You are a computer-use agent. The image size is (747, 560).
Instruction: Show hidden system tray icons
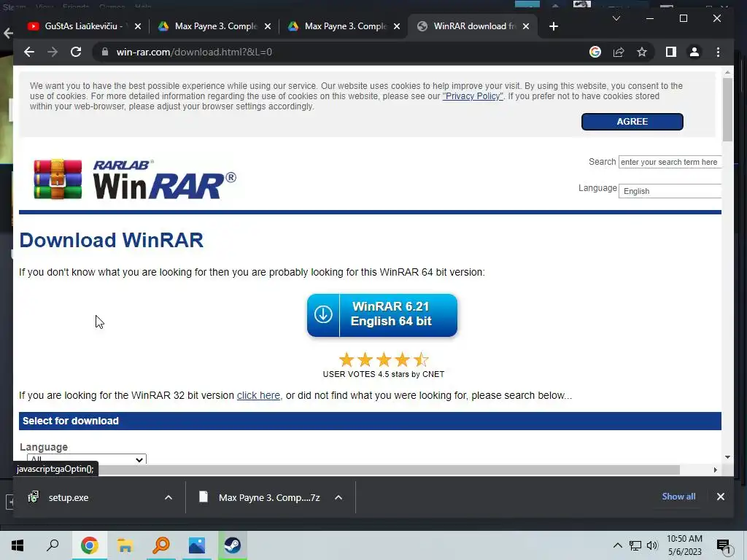pos(617,545)
